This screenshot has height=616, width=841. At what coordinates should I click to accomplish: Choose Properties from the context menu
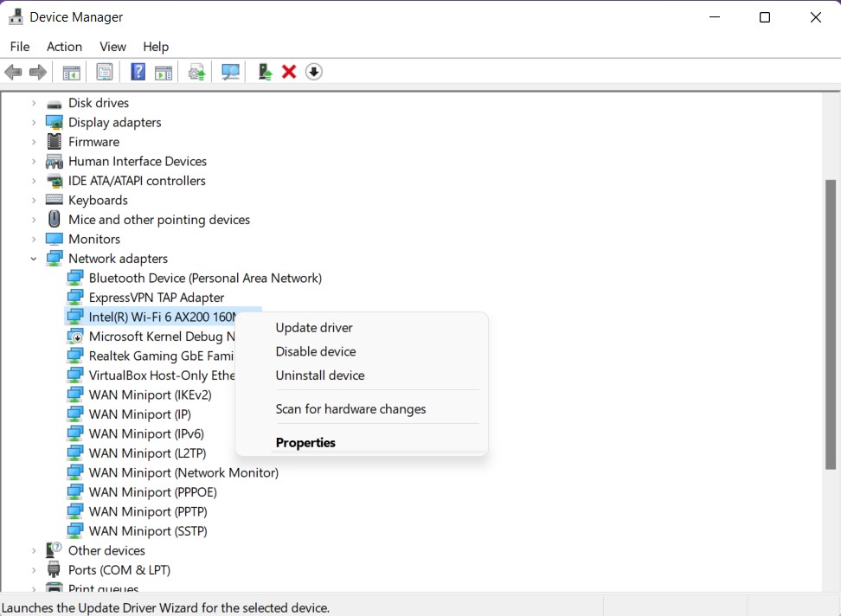click(x=305, y=442)
